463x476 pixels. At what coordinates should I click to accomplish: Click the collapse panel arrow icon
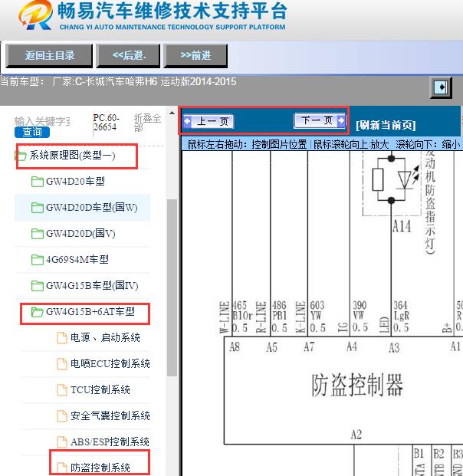441,87
